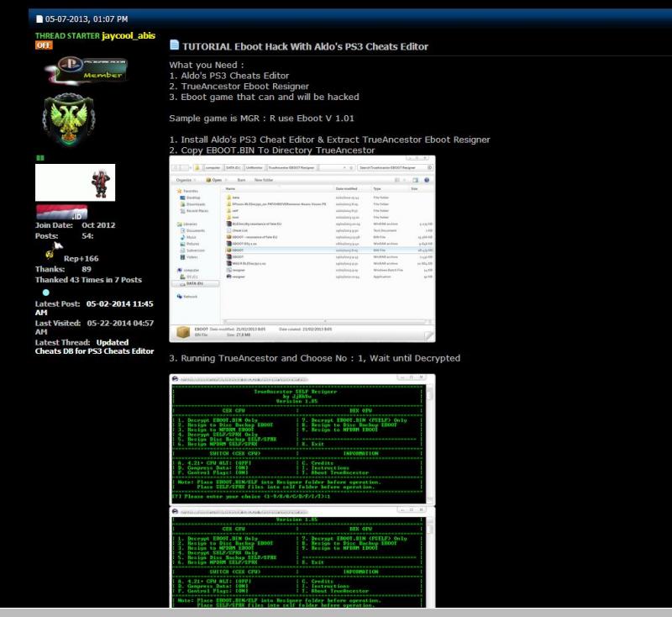
Task: Open jaycool_abis user profile link
Action: (x=129, y=35)
